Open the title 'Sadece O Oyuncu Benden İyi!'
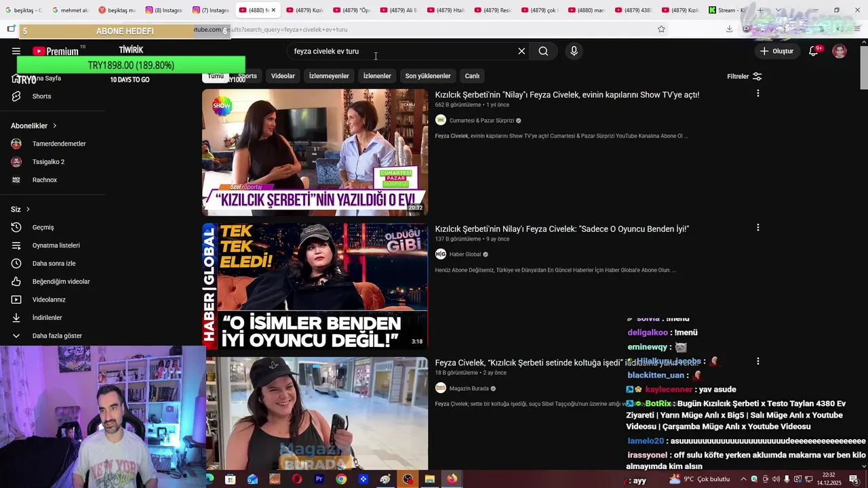 pyautogui.click(x=562, y=229)
